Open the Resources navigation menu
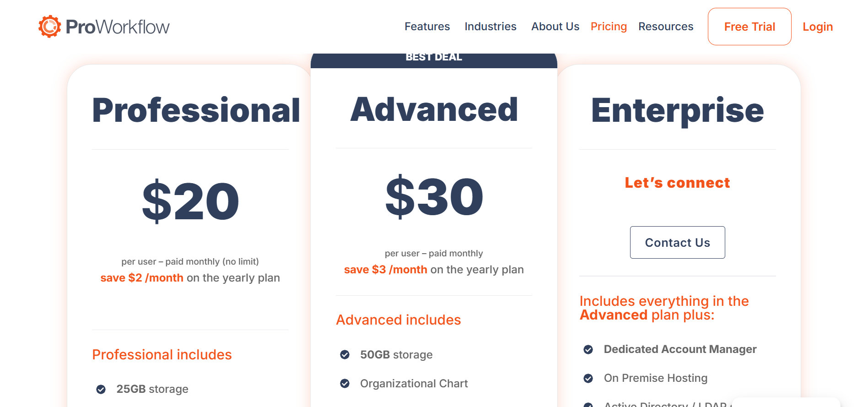Image resolution: width=868 pixels, height=407 pixels. coord(666,27)
